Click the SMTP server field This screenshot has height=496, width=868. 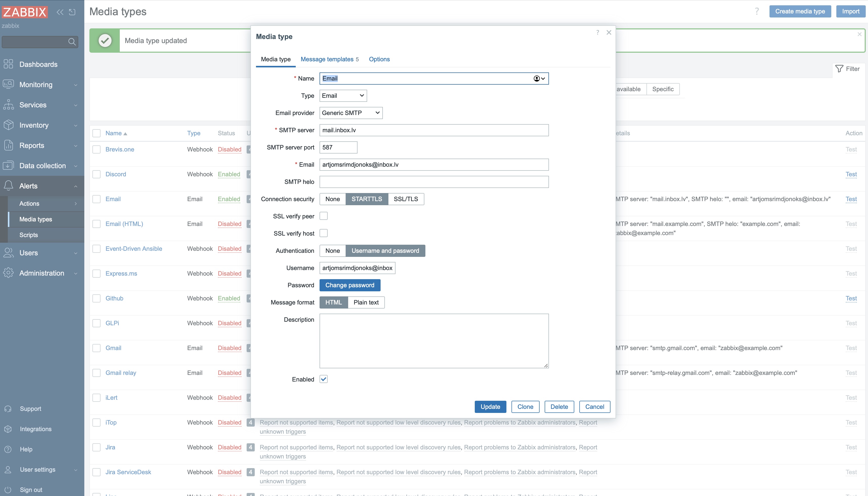pyautogui.click(x=434, y=130)
